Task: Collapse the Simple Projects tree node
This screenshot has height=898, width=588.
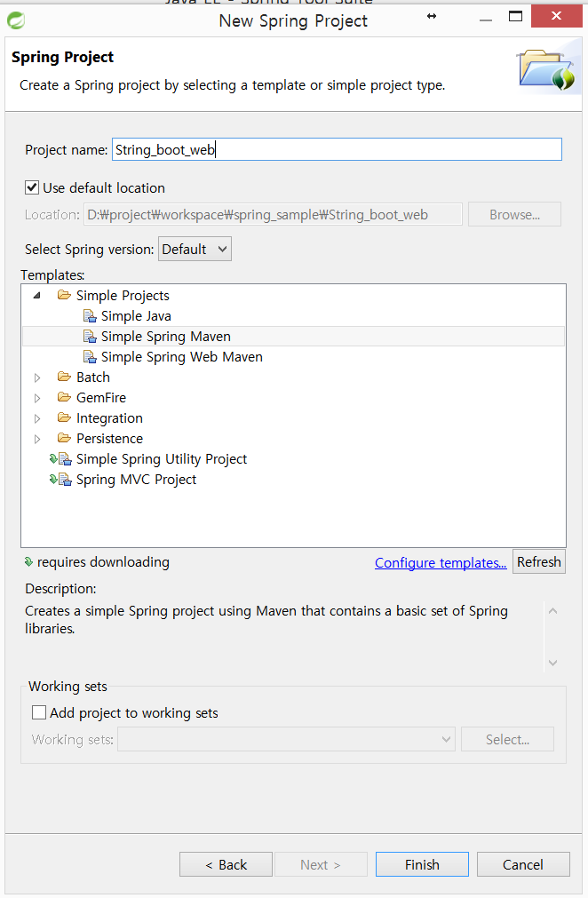Action: coord(37,296)
